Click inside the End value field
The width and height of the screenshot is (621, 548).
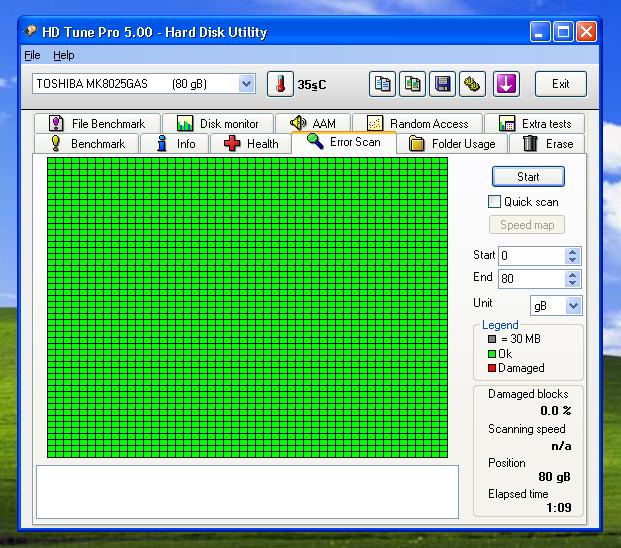pyautogui.click(x=530, y=279)
